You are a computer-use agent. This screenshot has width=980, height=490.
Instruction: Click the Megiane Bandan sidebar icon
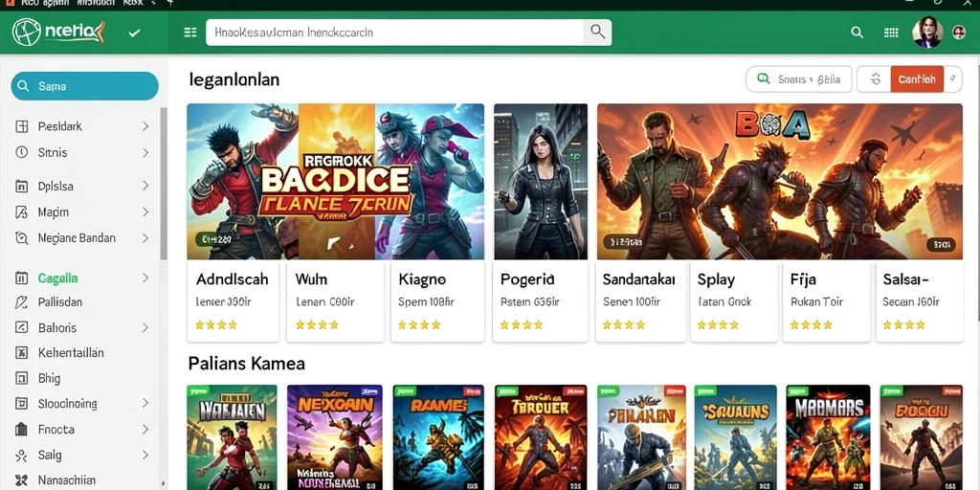22,237
